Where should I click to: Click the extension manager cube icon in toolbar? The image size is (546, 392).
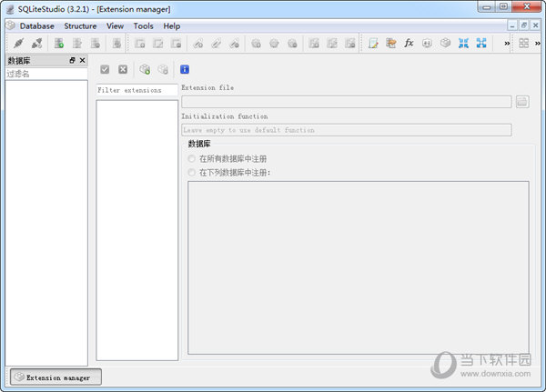point(445,43)
